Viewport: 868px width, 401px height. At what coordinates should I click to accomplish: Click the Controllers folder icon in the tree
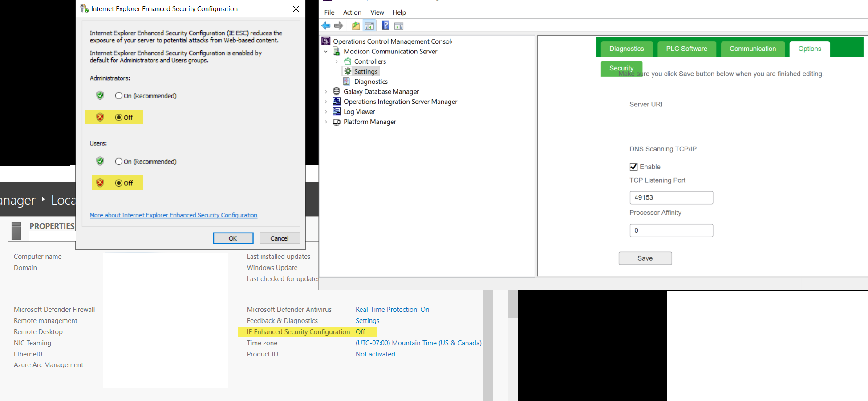348,61
